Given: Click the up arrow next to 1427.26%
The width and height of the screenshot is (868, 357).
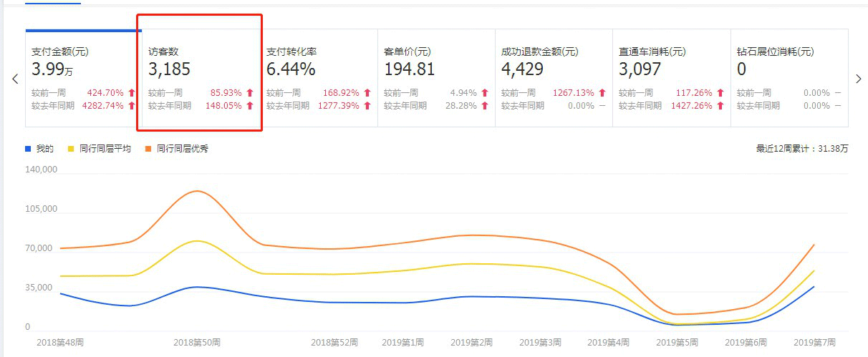Looking at the screenshot, I should (x=720, y=106).
